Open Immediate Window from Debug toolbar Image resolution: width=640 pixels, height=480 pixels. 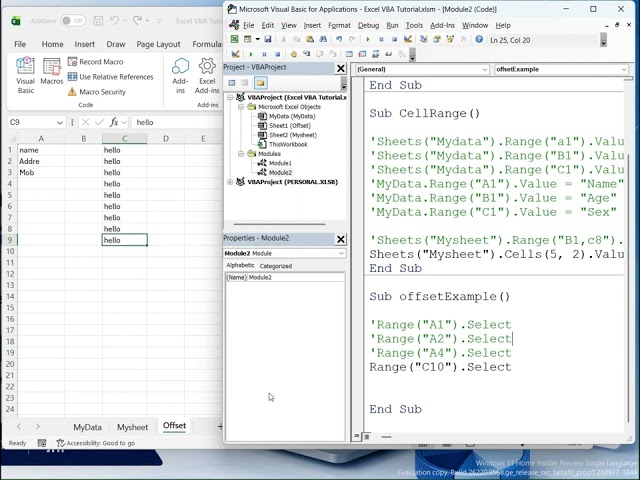(x=362, y=54)
